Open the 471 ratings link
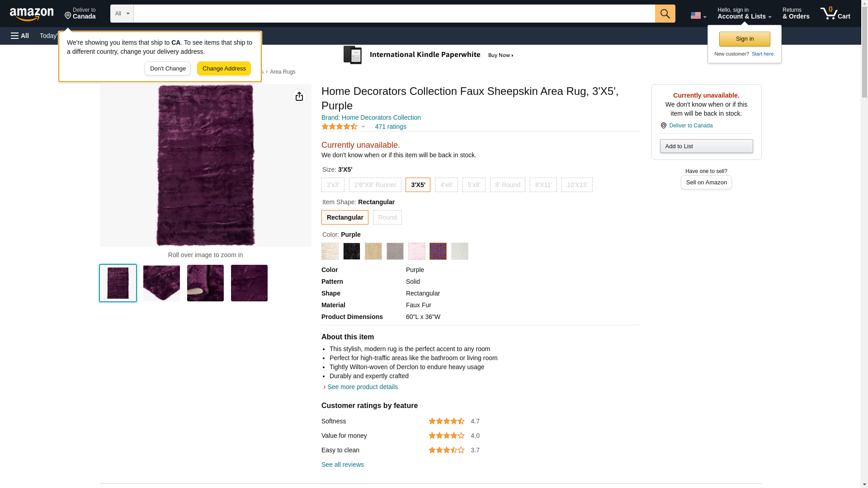 pyautogui.click(x=390, y=127)
